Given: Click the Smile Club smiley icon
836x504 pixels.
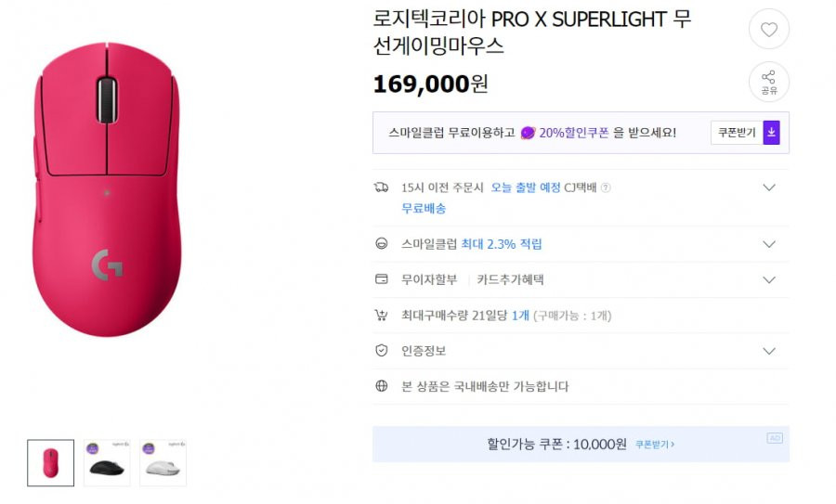Looking at the screenshot, I should (x=381, y=244).
